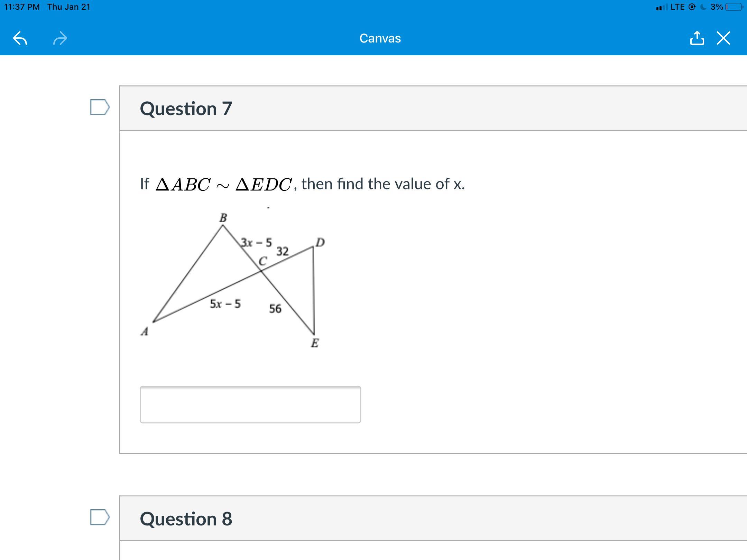The width and height of the screenshot is (747, 560).
Task: Tap the LTE network indicator
Action: (x=677, y=7)
